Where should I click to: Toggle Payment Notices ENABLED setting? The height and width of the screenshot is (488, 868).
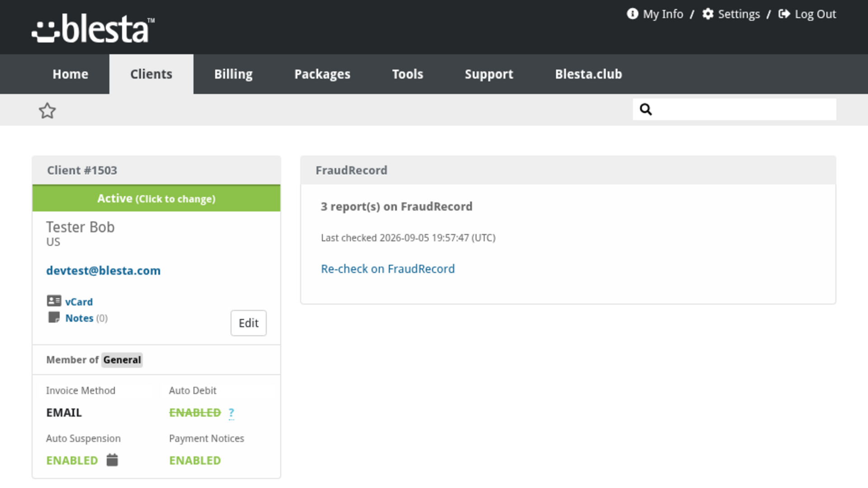[x=195, y=460]
